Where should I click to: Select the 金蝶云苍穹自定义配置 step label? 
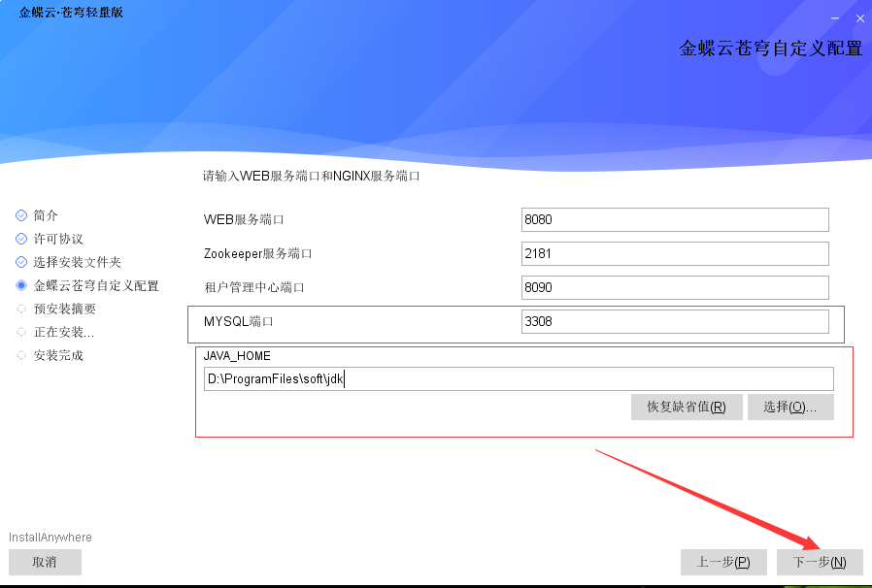pyautogui.click(x=96, y=285)
